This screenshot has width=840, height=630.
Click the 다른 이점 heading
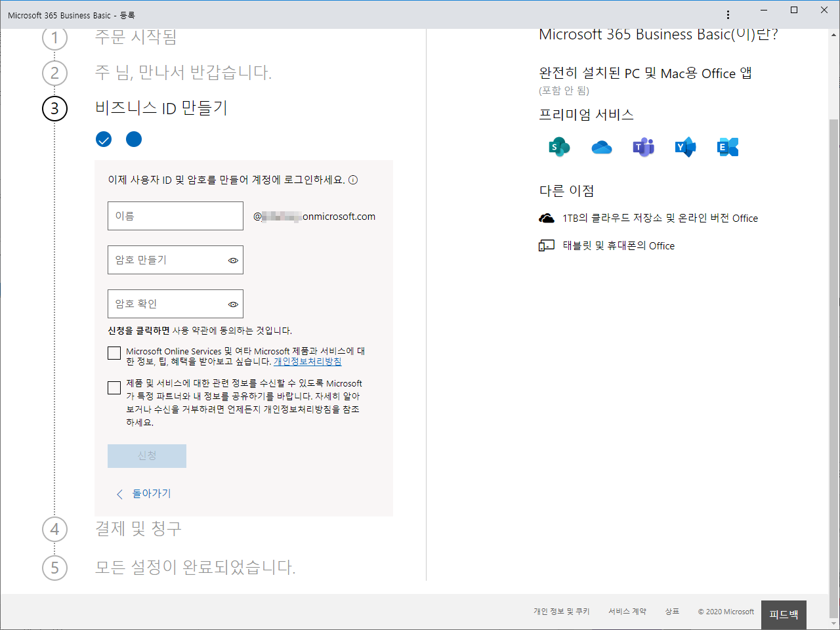(x=567, y=191)
